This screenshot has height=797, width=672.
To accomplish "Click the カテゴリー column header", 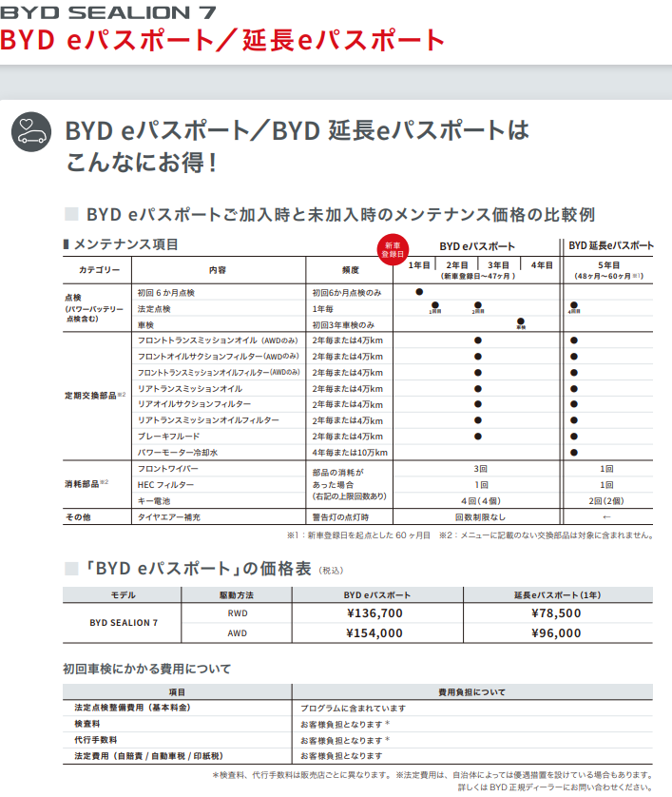I will [x=99, y=270].
